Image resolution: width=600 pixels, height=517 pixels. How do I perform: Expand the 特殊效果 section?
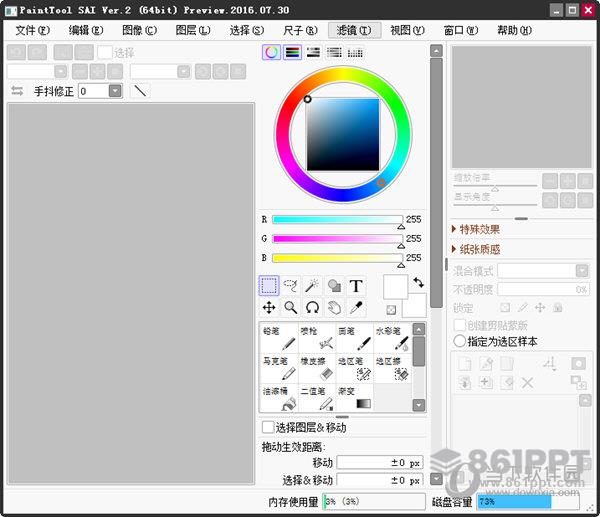(x=476, y=229)
